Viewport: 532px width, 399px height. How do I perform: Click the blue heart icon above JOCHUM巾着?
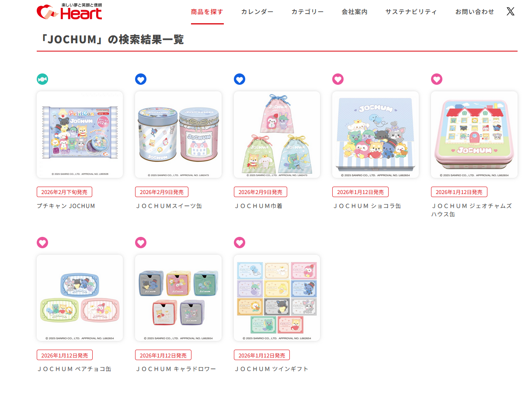click(x=240, y=79)
